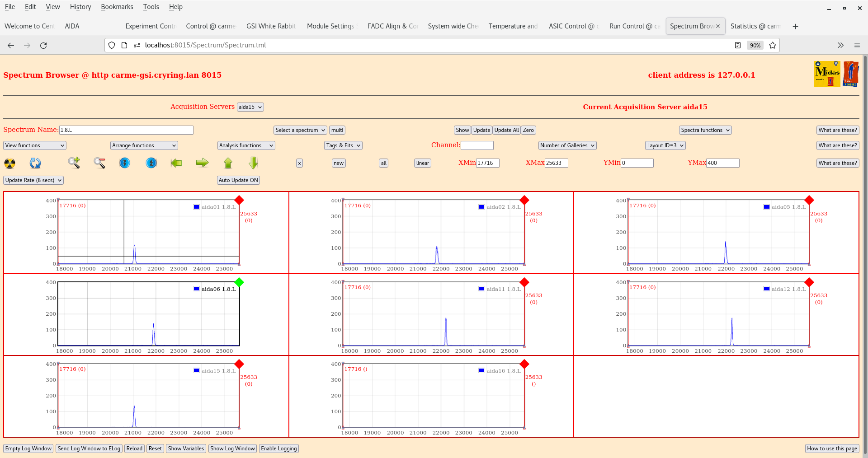Image resolution: width=868 pixels, height=458 pixels.
Task: Click the zoom in magnifier icon
Action: click(x=74, y=163)
